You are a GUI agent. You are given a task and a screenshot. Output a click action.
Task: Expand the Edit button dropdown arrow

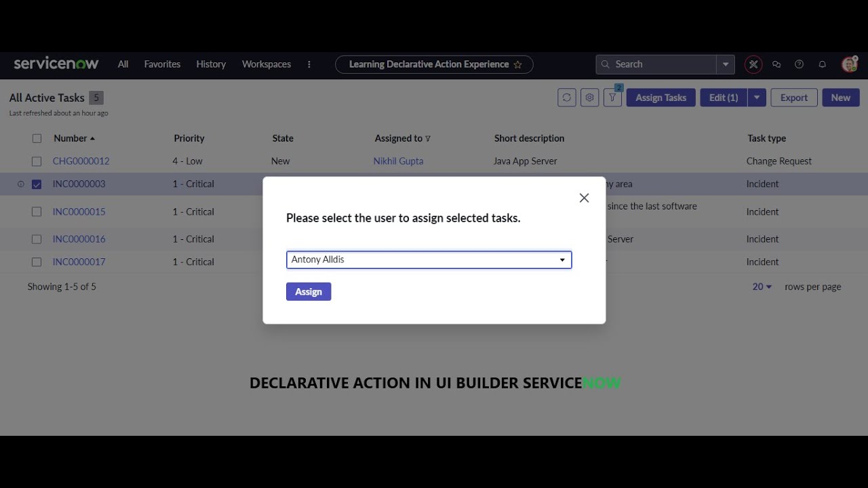point(757,98)
